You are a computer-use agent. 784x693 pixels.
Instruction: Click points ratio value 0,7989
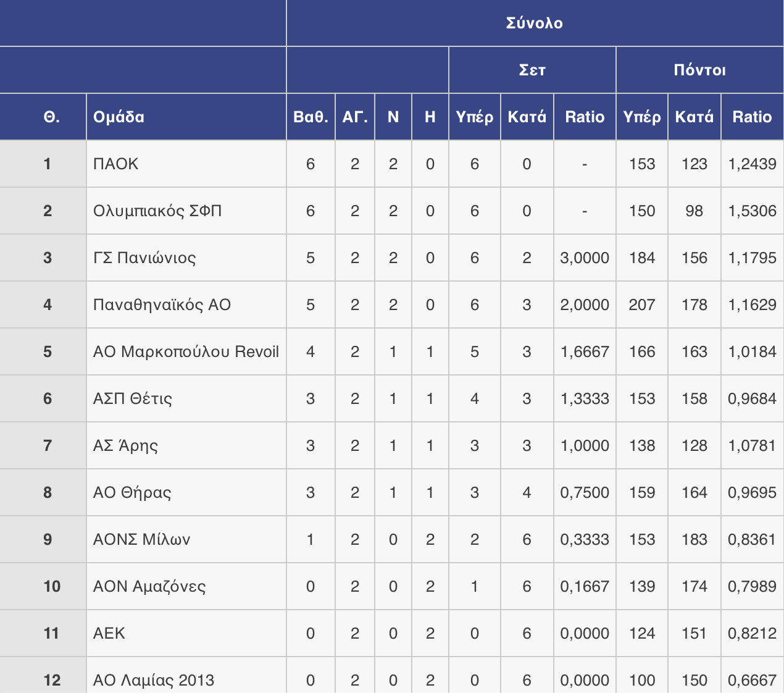pos(752,586)
